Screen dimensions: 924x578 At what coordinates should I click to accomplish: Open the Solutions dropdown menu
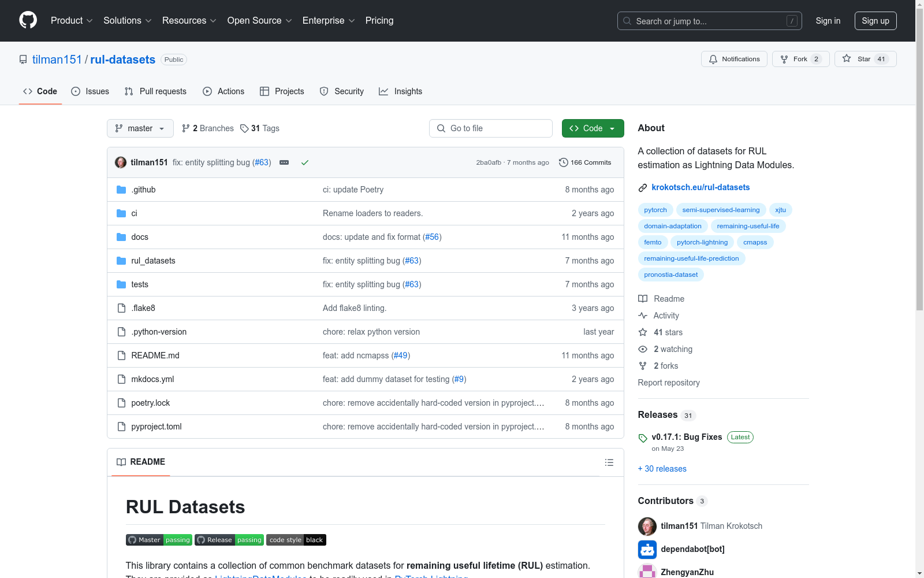128,21
